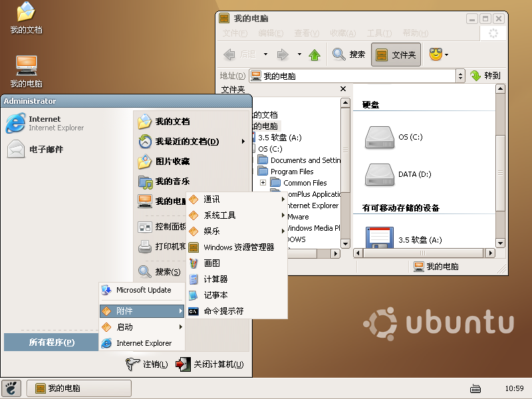532x399 pixels.
Task: Open the 编辑(E) menu
Action: pyautogui.click(x=271, y=33)
